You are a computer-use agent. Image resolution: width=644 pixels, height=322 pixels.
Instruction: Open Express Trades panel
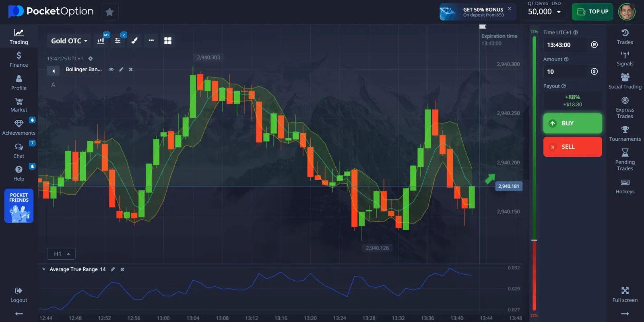pyautogui.click(x=625, y=107)
